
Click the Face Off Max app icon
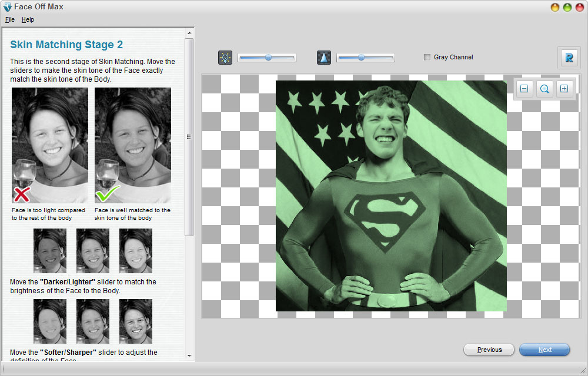coord(8,6)
